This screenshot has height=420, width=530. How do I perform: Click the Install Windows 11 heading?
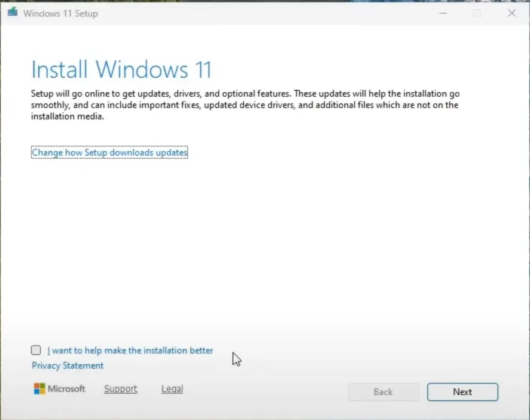(x=122, y=69)
